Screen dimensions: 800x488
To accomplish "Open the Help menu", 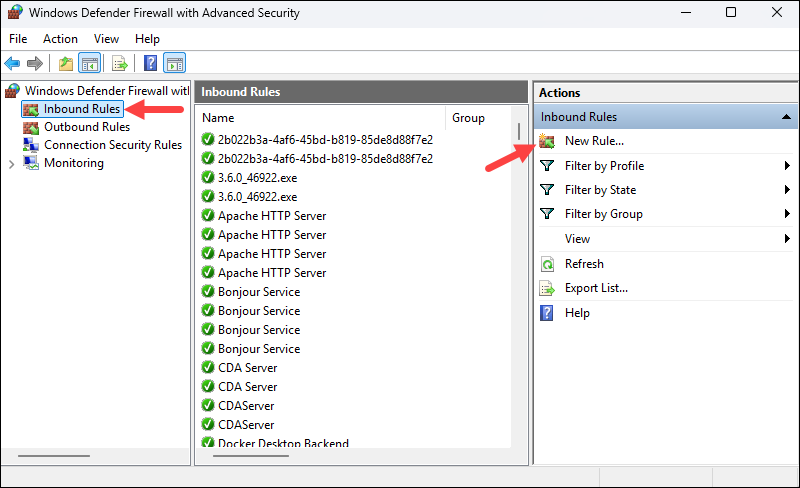I will [147, 39].
